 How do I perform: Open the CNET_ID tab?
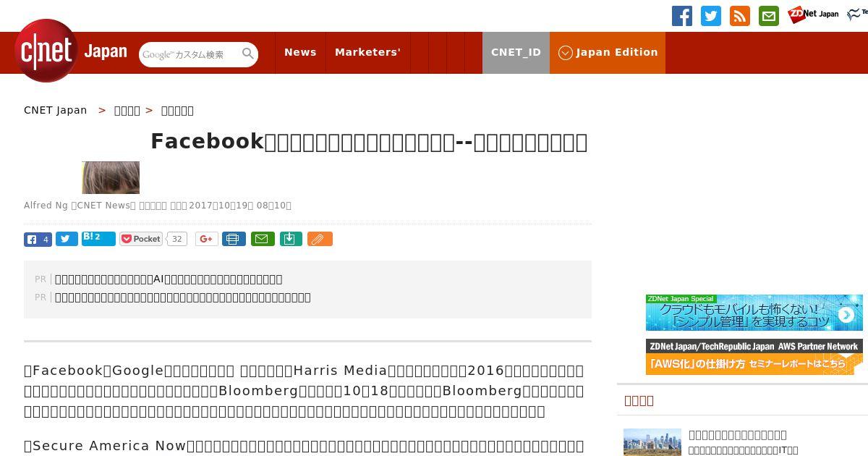point(516,52)
